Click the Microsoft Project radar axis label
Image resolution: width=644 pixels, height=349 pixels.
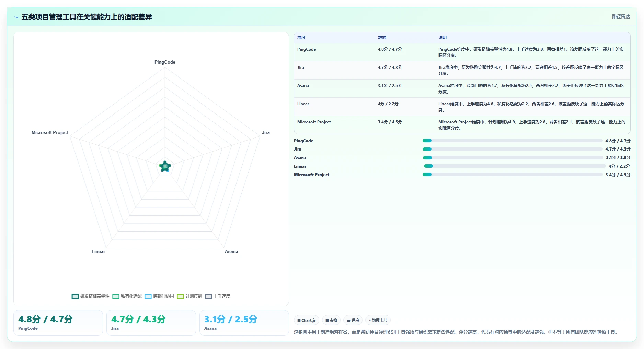pos(50,132)
